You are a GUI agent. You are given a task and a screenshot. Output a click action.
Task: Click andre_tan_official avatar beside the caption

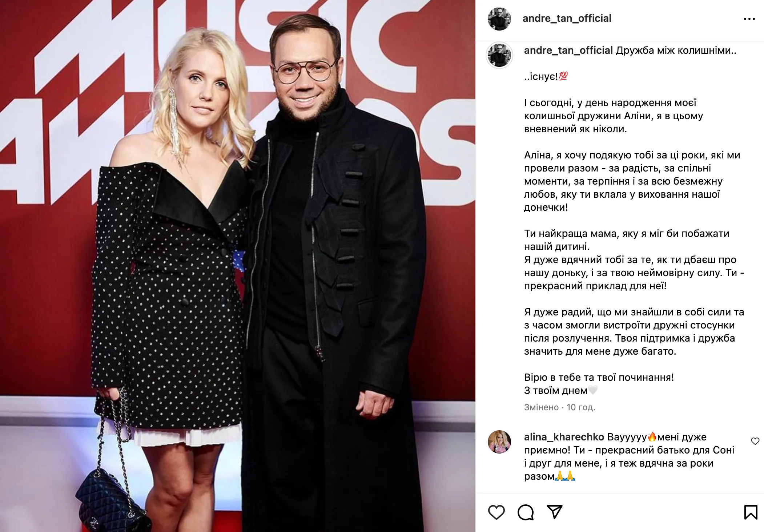click(x=499, y=55)
